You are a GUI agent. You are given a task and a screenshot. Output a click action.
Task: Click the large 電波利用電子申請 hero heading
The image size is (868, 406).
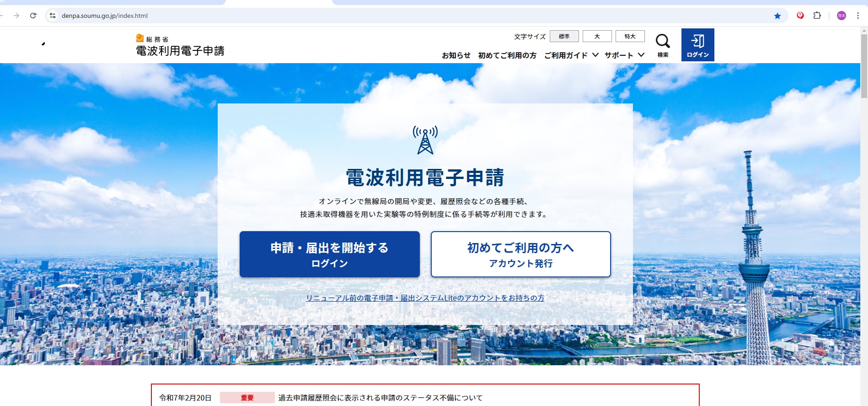(x=425, y=178)
